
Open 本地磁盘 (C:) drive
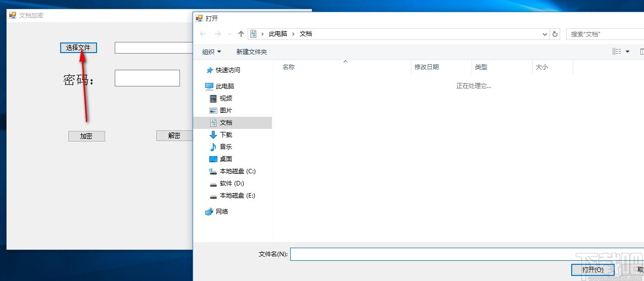(238, 171)
